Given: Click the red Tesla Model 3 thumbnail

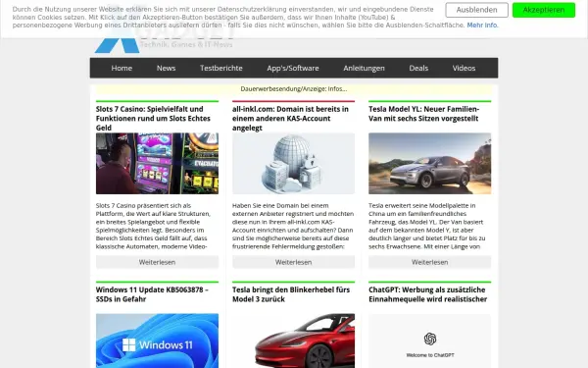Looking at the screenshot, I should pyautogui.click(x=293, y=341).
